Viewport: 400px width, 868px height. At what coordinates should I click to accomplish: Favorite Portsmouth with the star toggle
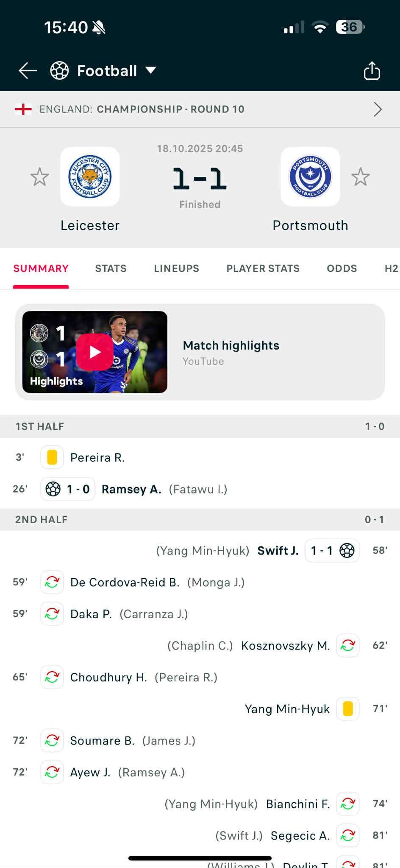pos(361,177)
